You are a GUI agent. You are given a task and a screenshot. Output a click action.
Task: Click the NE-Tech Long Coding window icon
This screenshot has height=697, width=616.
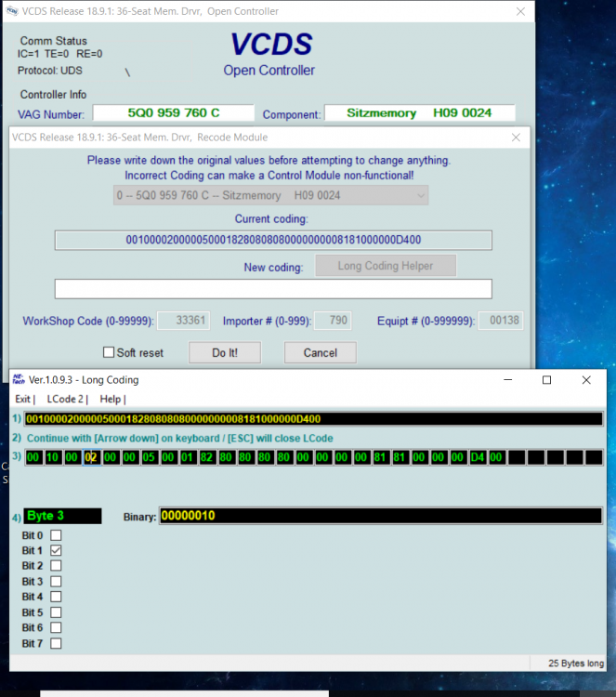click(19, 379)
